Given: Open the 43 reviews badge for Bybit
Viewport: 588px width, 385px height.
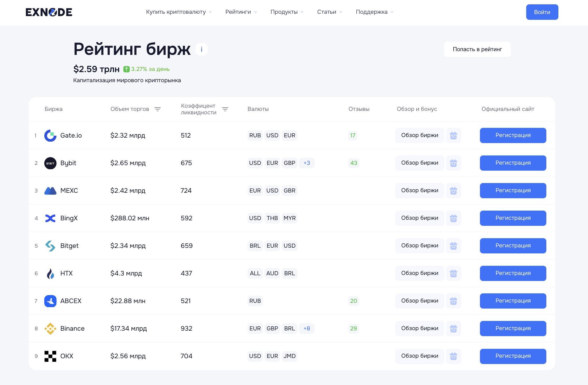Looking at the screenshot, I should (353, 163).
